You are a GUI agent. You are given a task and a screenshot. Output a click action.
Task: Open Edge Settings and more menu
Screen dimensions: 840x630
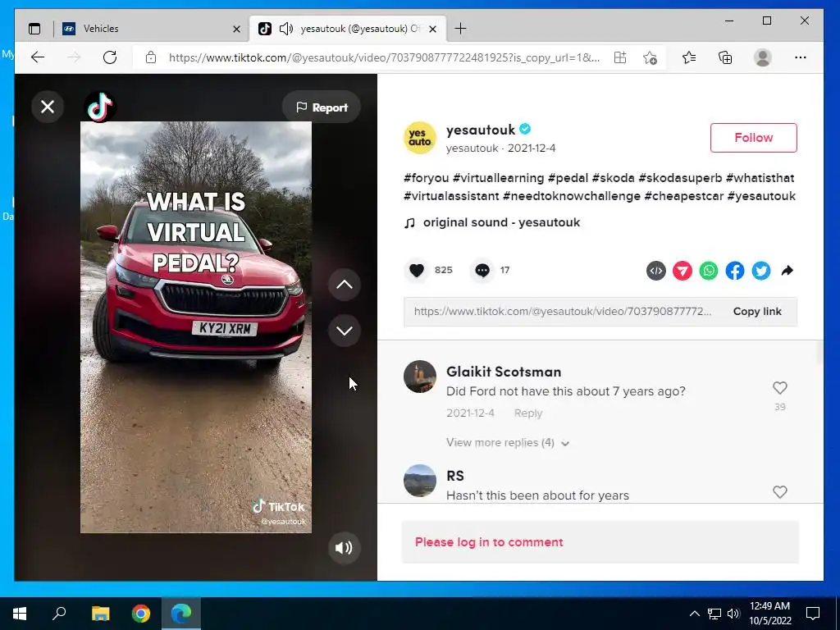[x=801, y=57]
